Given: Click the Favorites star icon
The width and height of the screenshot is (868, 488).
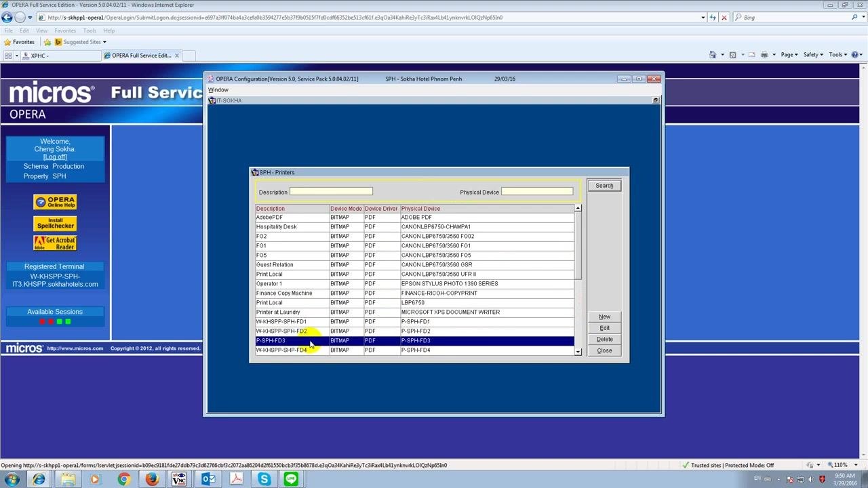Looking at the screenshot, I should [x=7, y=42].
